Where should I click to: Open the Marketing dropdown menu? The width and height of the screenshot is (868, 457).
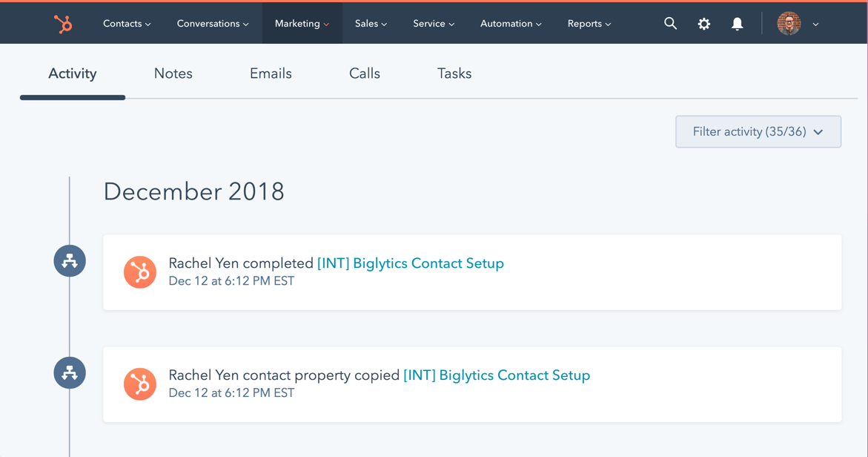(302, 24)
